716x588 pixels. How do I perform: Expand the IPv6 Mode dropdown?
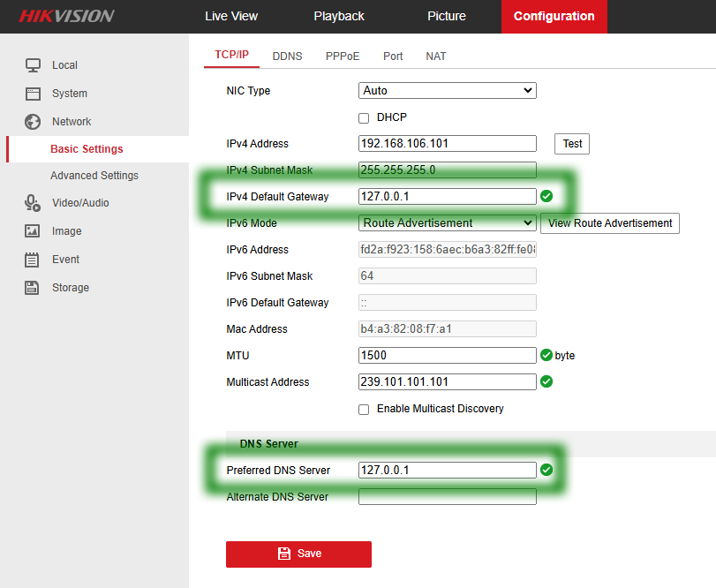tap(448, 223)
